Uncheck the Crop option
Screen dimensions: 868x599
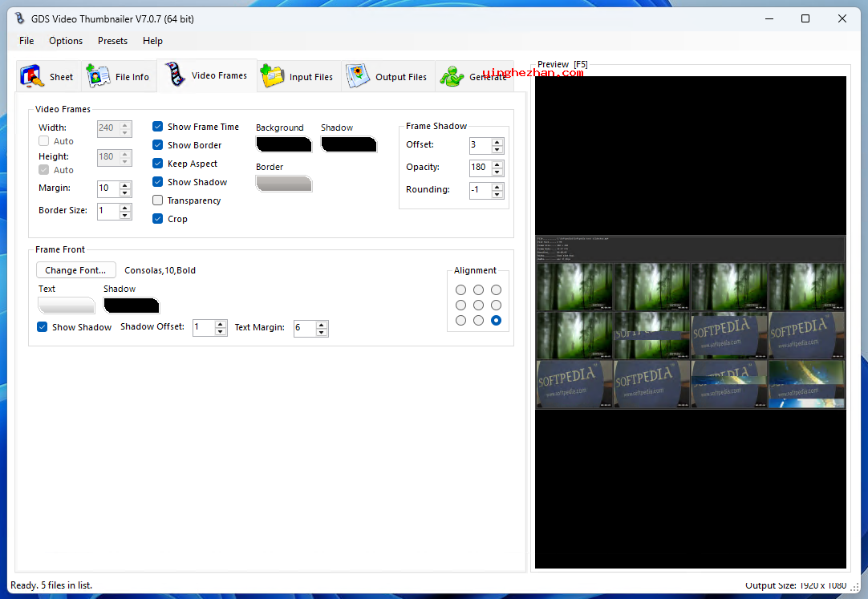(x=158, y=219)
